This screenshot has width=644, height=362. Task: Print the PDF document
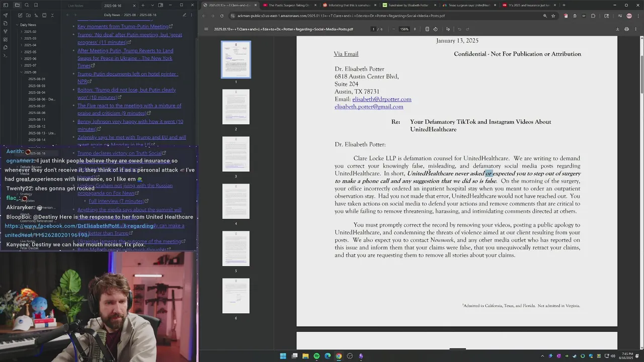click(x=626, y=29)
